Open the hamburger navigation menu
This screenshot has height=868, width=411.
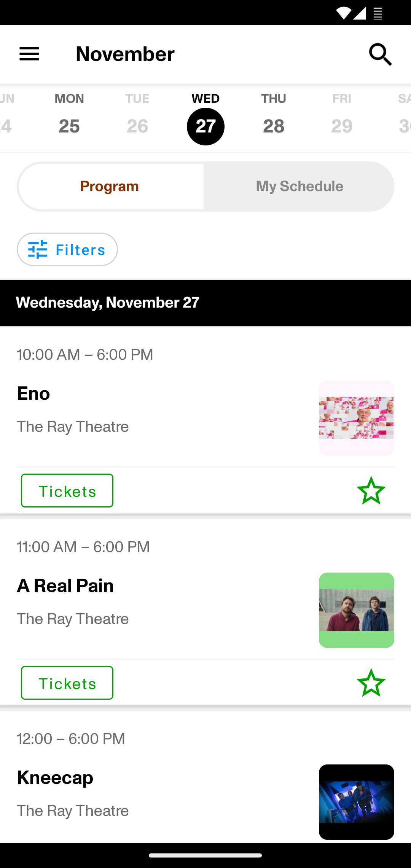pos(29,54)
